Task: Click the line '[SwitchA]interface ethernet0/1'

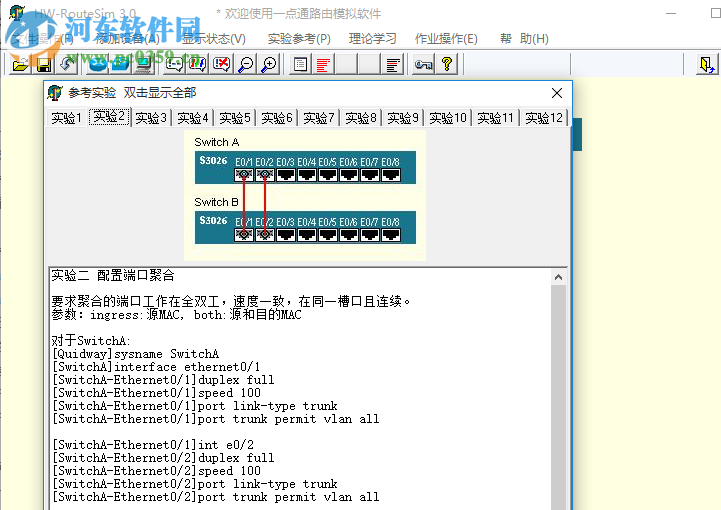Action: [156, 367]
